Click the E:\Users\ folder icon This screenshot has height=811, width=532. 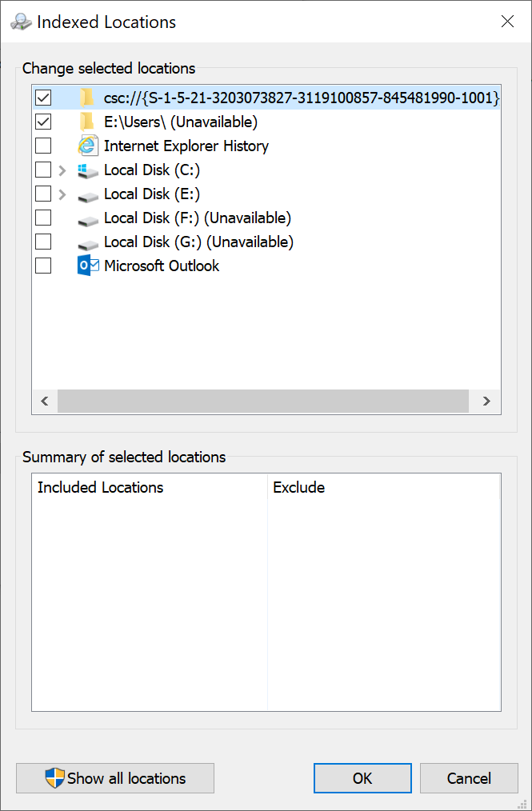tap(86, 122)
